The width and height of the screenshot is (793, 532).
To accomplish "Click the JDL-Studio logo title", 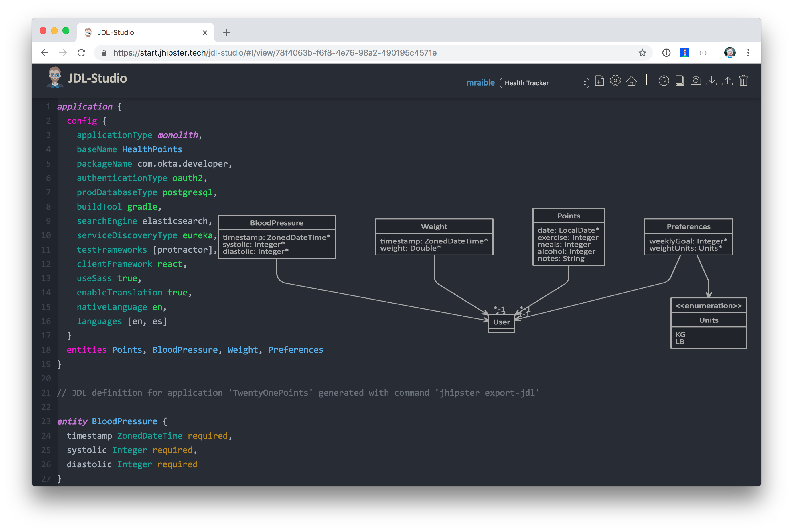I will click(x=97, y=78).
